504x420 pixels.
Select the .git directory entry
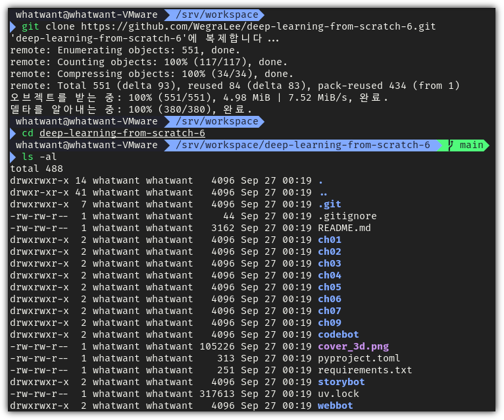point(330,204)
